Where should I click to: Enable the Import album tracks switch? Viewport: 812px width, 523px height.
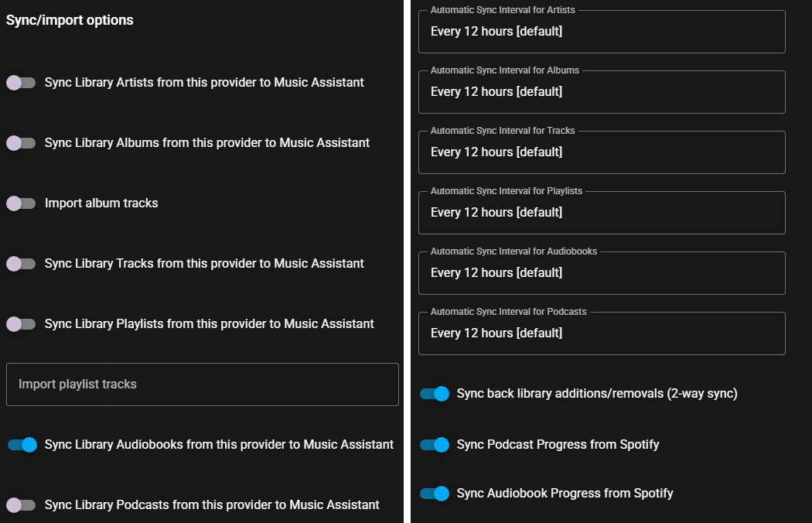[21, 203]
